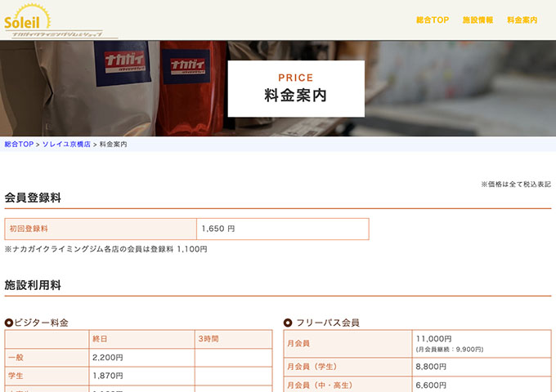The height and width of the screenshot is (392, 556).
Task: Select the 月会員（学生） row label
Action: (x=347, y=367)
